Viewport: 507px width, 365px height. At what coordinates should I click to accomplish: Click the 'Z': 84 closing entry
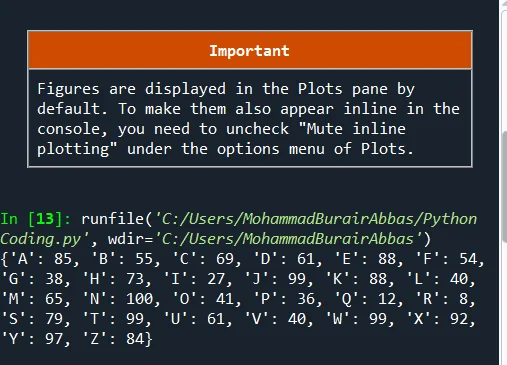click(113, 339)
